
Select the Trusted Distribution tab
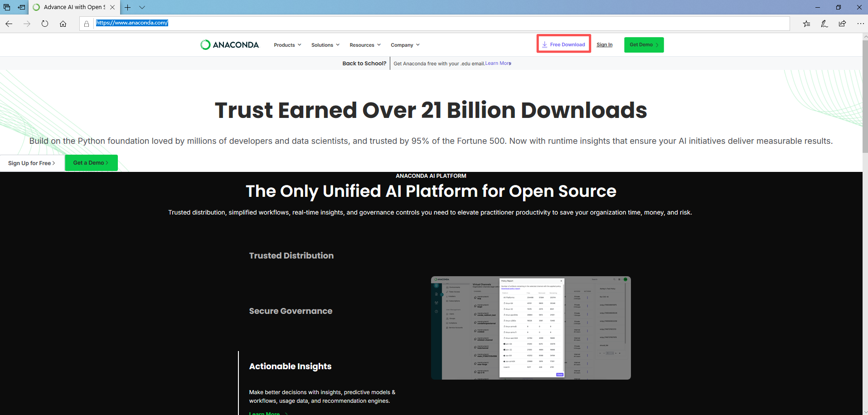[291, 255]
